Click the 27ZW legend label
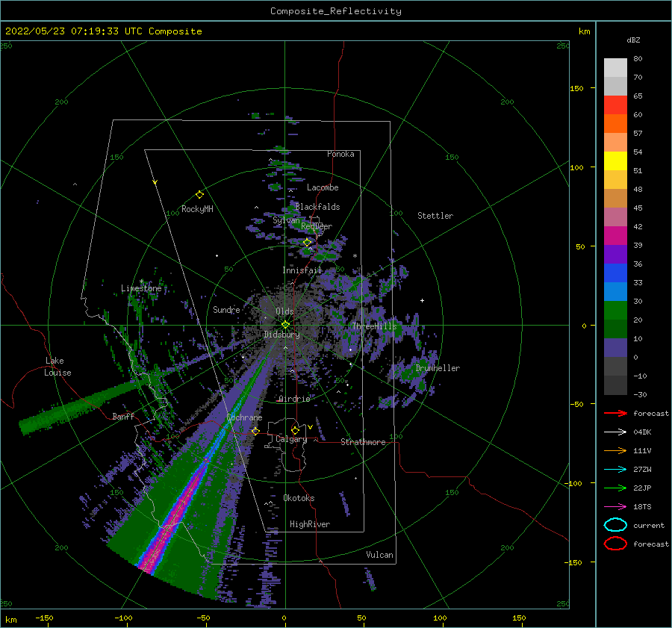The width and height of the screenshot is (672, 628). click(x=642, y=470)
